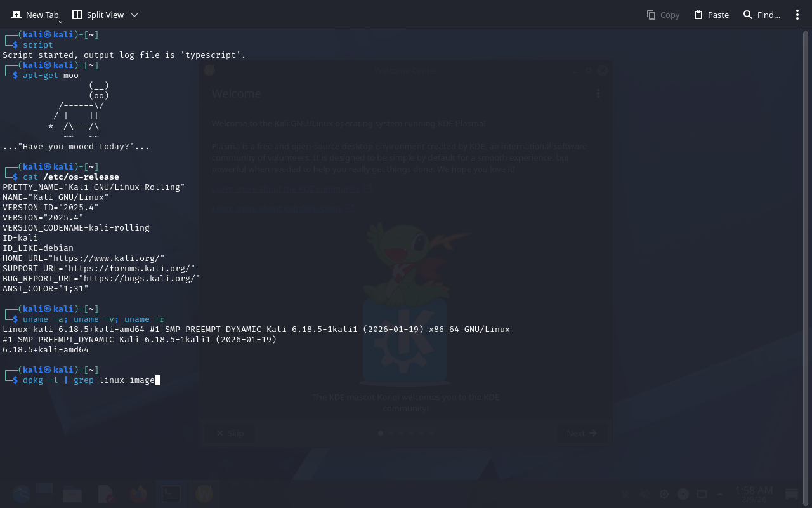
Task: Click the dpkg command prompt line
Action: 89,380
